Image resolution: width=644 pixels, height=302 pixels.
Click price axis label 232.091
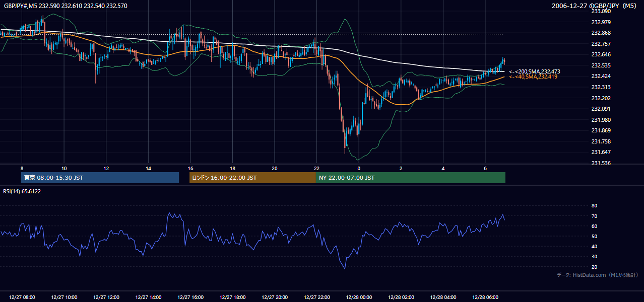pyautogui.click(x=601, y=109)
